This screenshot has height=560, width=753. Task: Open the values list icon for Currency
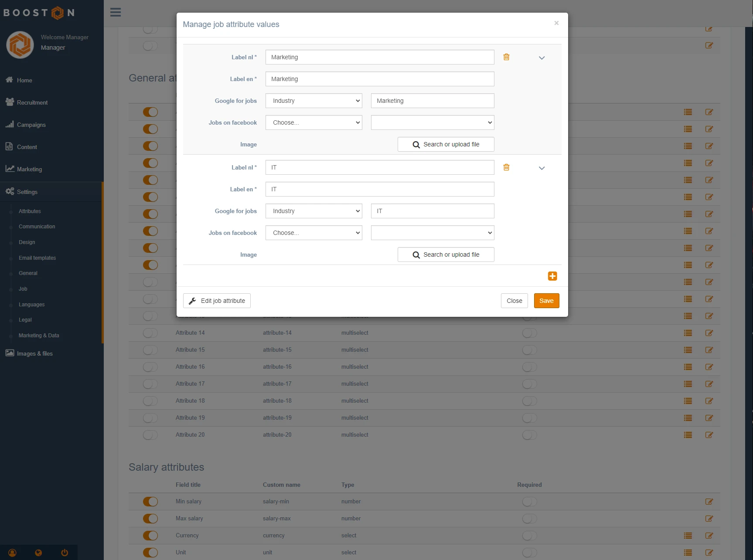(688, 536)
